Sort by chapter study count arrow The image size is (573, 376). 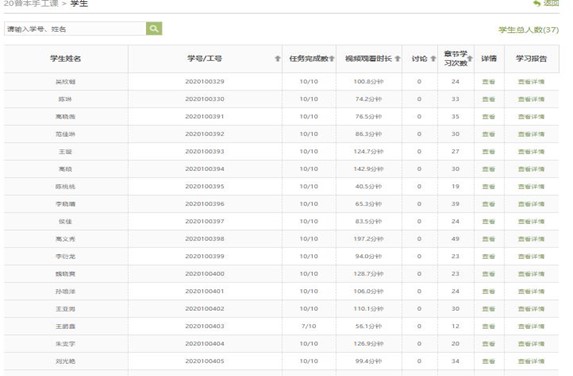(x=470, y=58)
